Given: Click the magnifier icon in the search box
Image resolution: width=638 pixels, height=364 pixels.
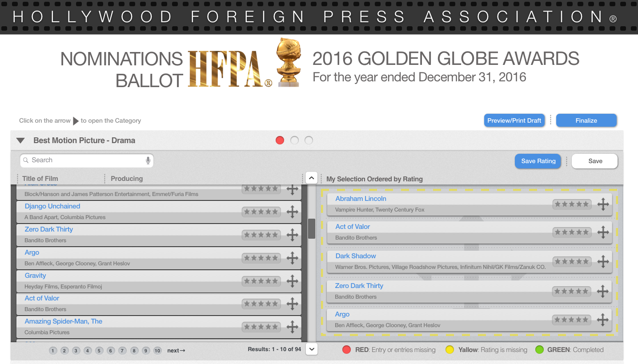Looking at the screenshot, I should [26, 160].
